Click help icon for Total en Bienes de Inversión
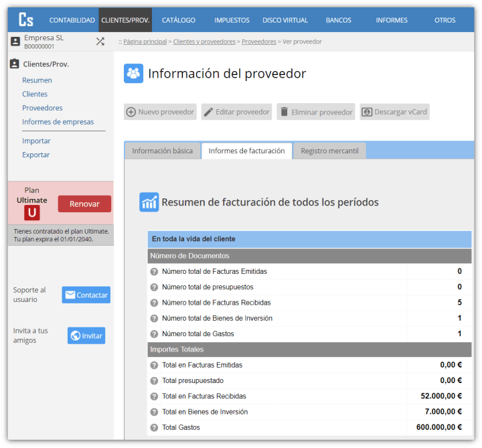The height and width of the screenshot is (448, 482). pos(154,412)
